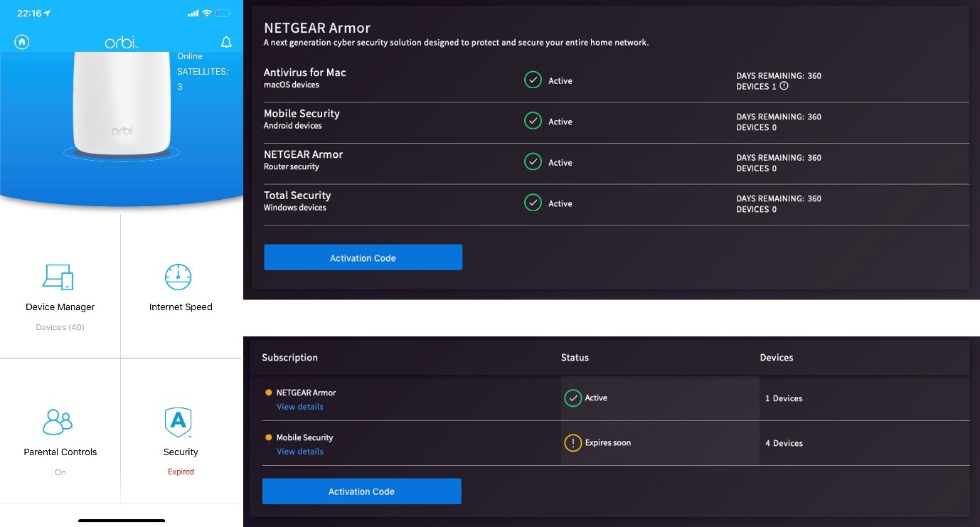Click the 'Antivirus for Mac' row title
This screenshot has width=980, height=527.
click(x=304, y=73)
